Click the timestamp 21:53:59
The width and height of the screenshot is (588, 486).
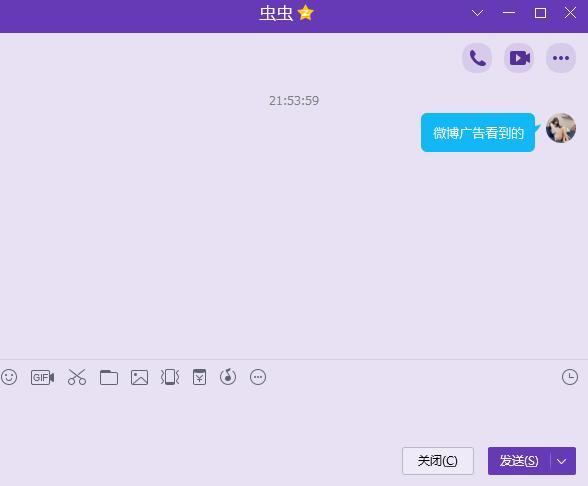pos(294,100)
